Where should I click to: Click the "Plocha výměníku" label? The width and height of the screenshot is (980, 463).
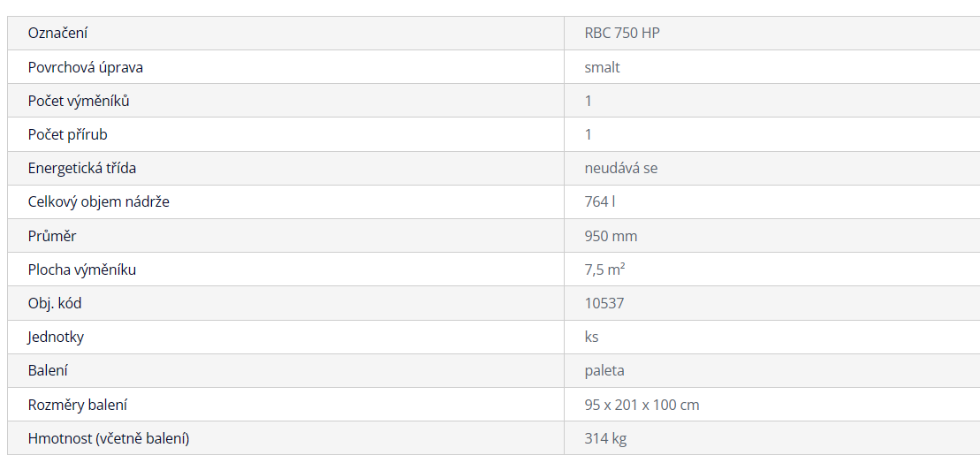[81, 269]
